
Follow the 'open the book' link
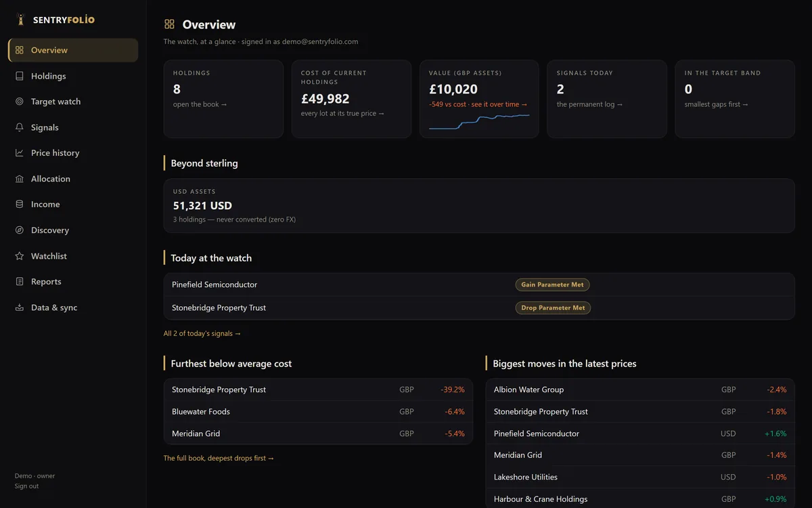point(200,104)
